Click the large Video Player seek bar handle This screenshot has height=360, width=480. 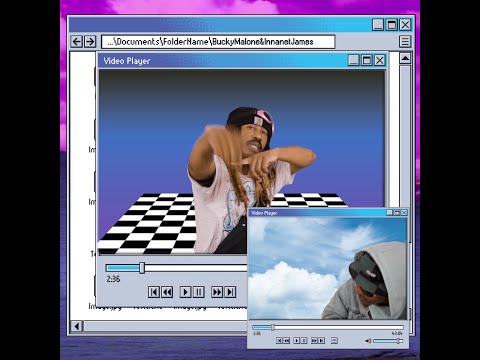142,268
